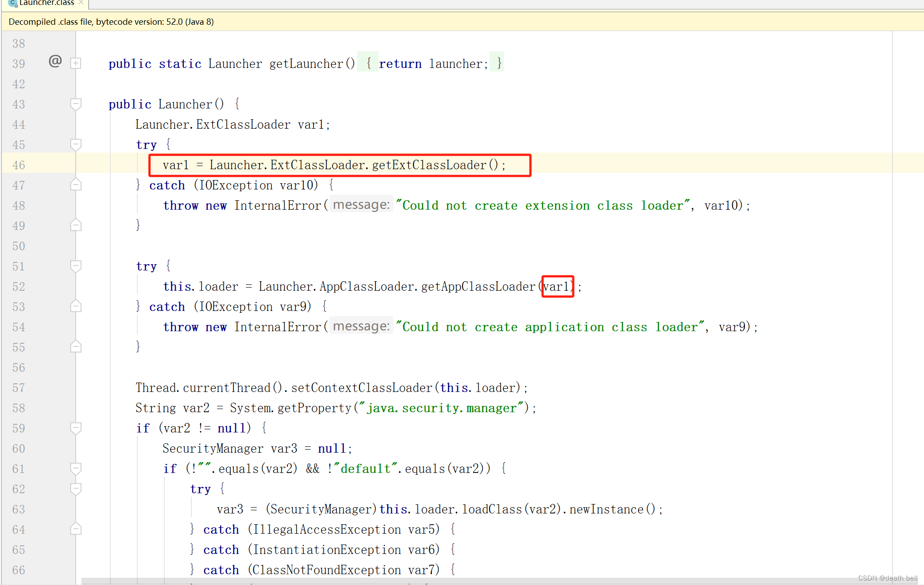This screenshot has width=924, height=585.
Task: Expand the folded getLauncher method on line 39
Action: pyautogui.click(x=76, y=63)
